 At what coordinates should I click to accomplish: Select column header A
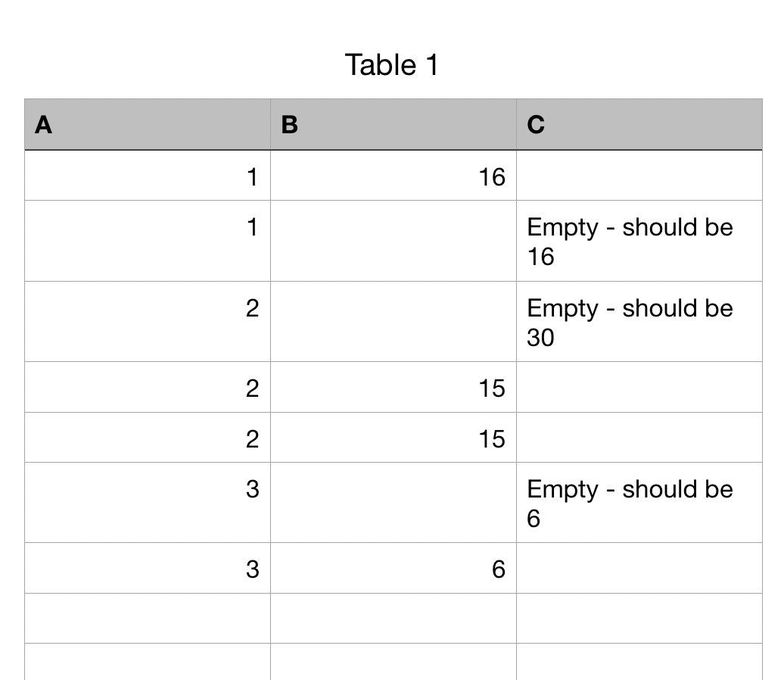pyautogui.click(x=148, y=124)
